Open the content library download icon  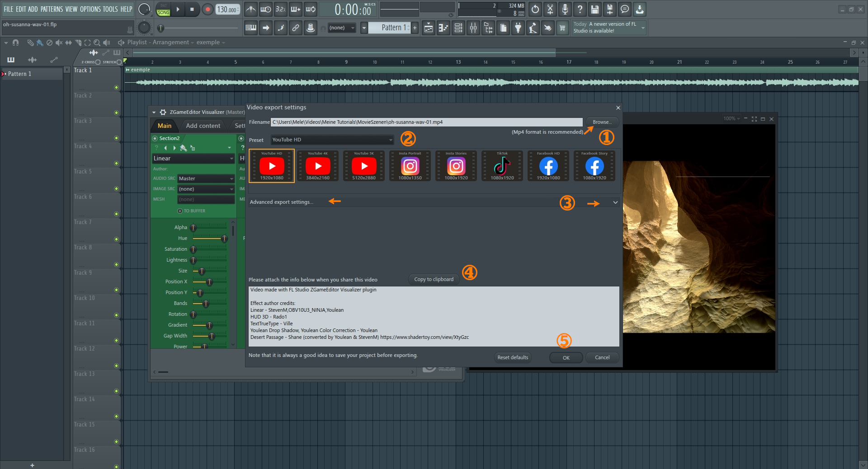[640, 9]
